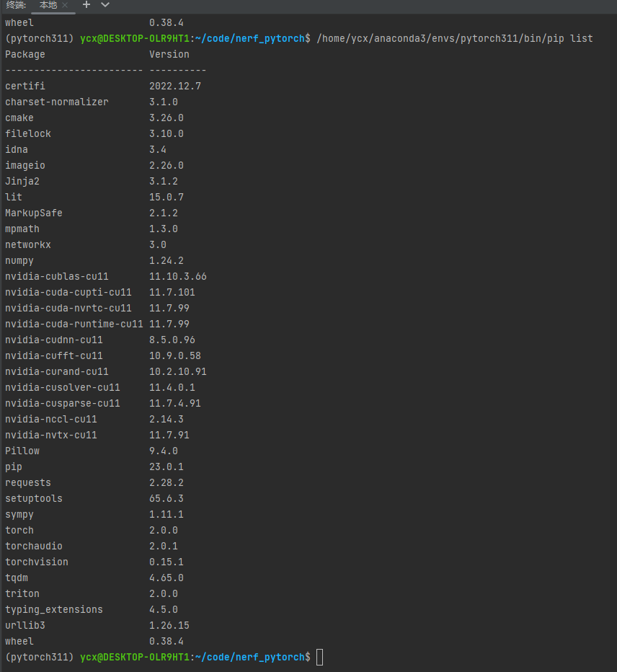
Task: Click numpy version 1.24.2
Action: point(167,260)
